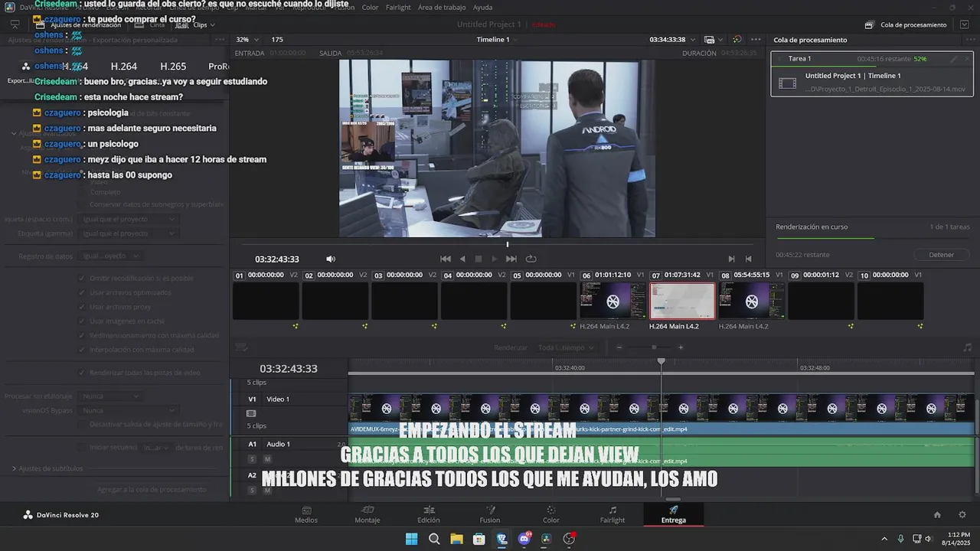Zoom in the timeline plus icon
The image size is (980, 551).
pyautogui.click(x=681, y=347)
